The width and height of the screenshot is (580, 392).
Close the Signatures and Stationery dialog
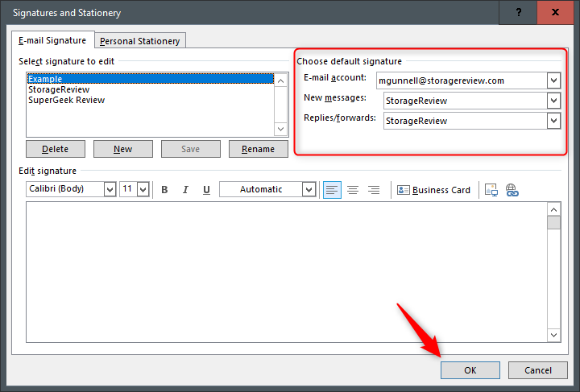coord(555,12)
